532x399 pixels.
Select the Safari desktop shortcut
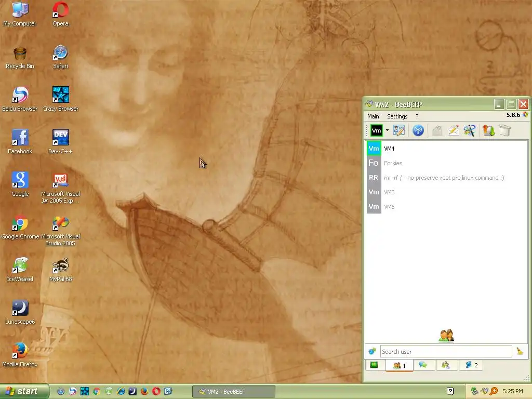pyautogui.click(x=60, y=57)
